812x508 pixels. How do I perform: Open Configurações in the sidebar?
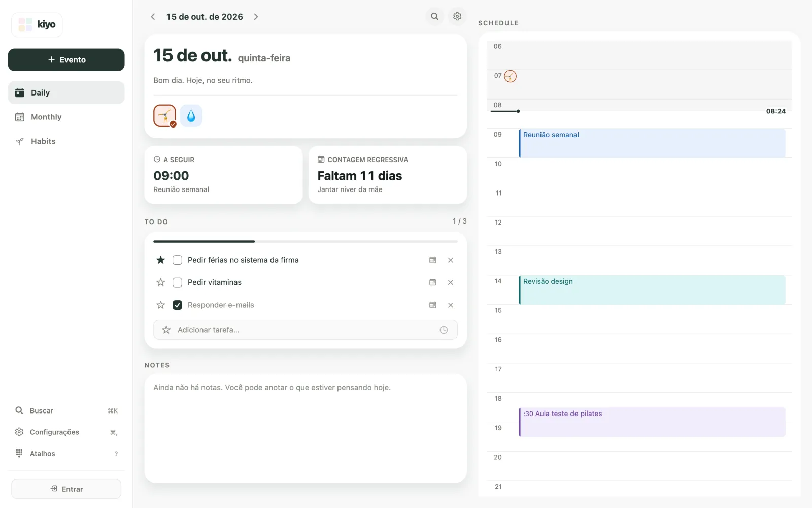[66, 432]
